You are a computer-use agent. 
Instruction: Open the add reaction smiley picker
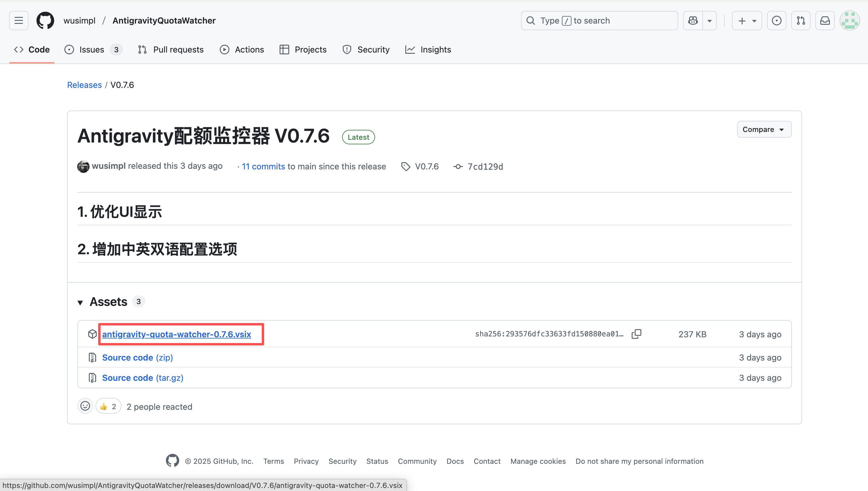tap(85, 406)
